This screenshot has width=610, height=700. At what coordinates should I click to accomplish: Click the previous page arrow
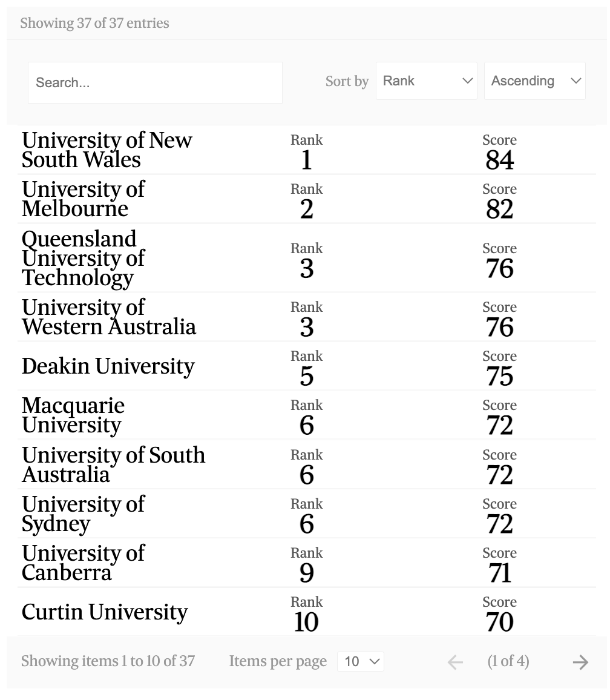455,662
